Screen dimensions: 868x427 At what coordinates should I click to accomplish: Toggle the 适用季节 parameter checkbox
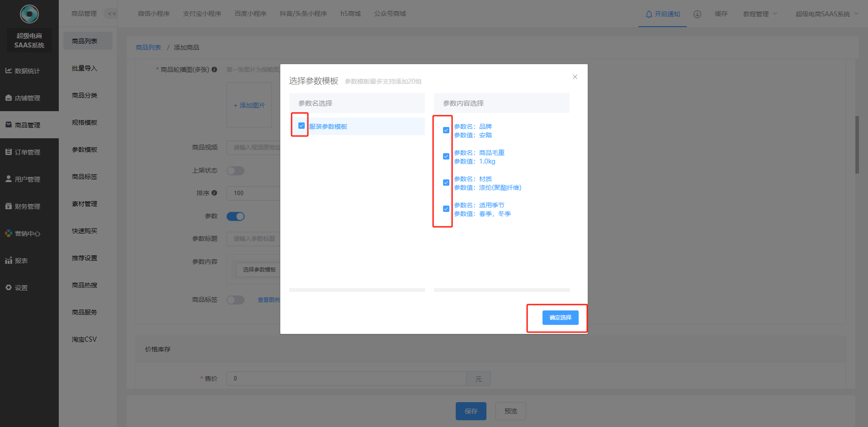click(x=446, y=209)
